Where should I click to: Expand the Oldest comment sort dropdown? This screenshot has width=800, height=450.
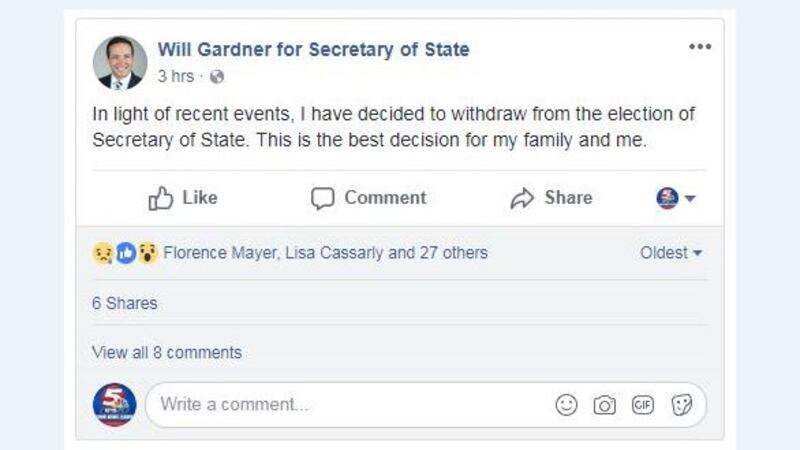tap(671, 253)
